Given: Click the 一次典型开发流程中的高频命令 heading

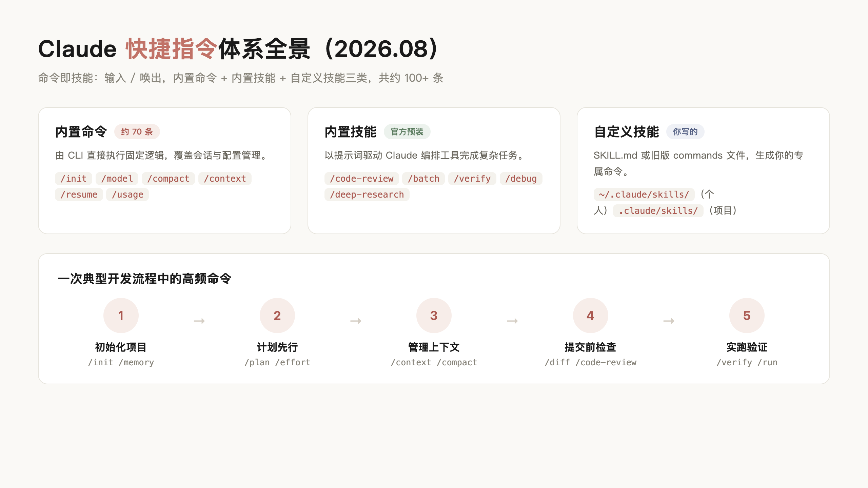Looking at the screenshot, I should (145, 279).
